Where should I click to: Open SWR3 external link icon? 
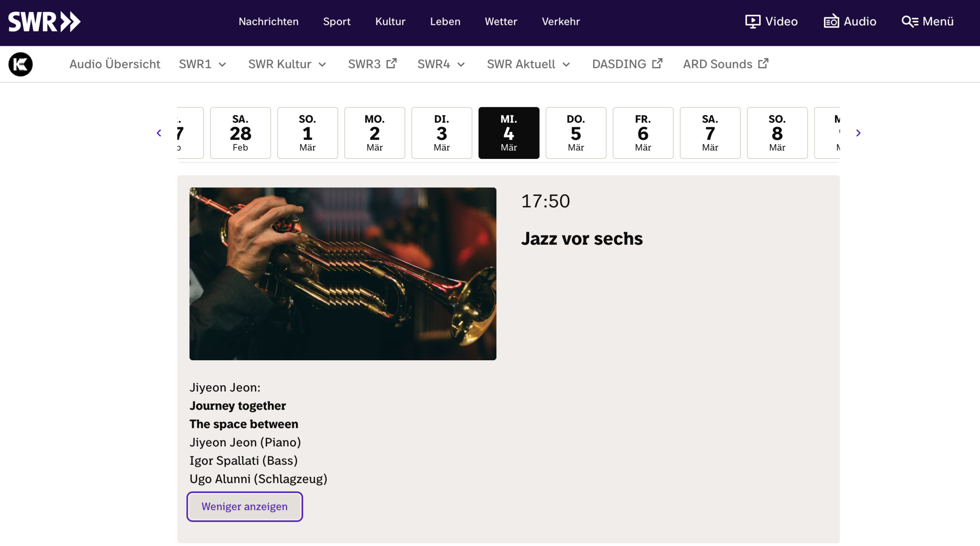click(392, 63)
